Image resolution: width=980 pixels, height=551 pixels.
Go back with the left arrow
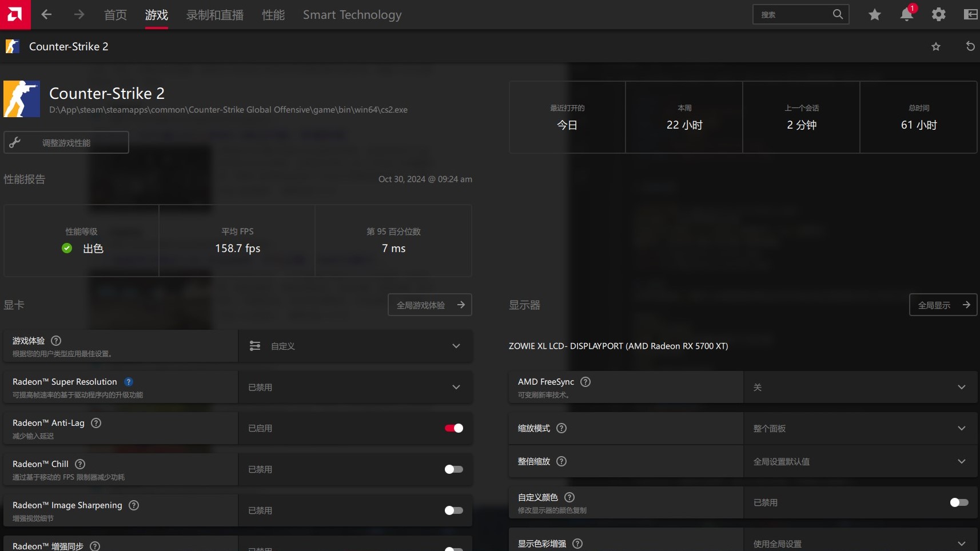click(46, 15)
